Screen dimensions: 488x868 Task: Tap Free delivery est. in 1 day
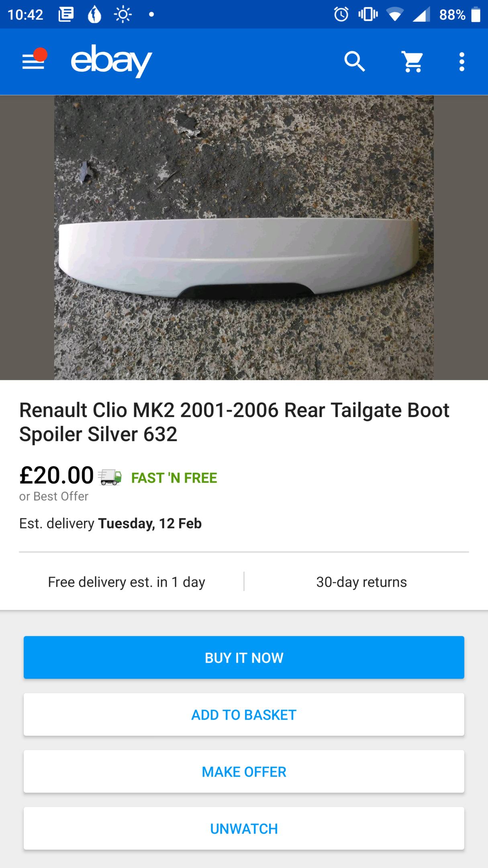click(127, 581)
